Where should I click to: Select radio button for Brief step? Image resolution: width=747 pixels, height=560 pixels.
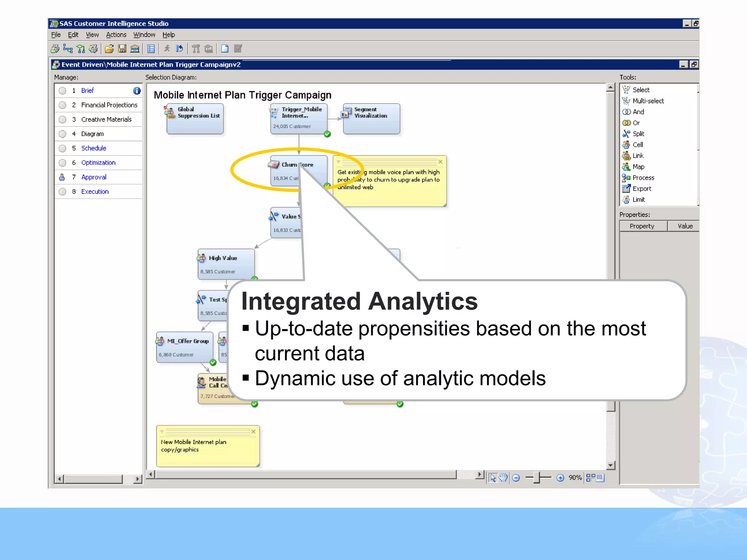coord(62,91)
